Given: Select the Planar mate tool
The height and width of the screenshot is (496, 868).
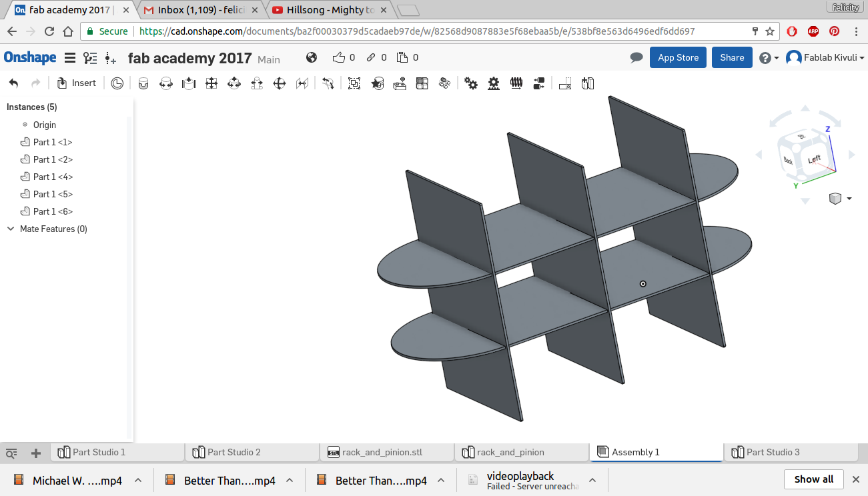Looking at the screenshot, I should [211, 83].
